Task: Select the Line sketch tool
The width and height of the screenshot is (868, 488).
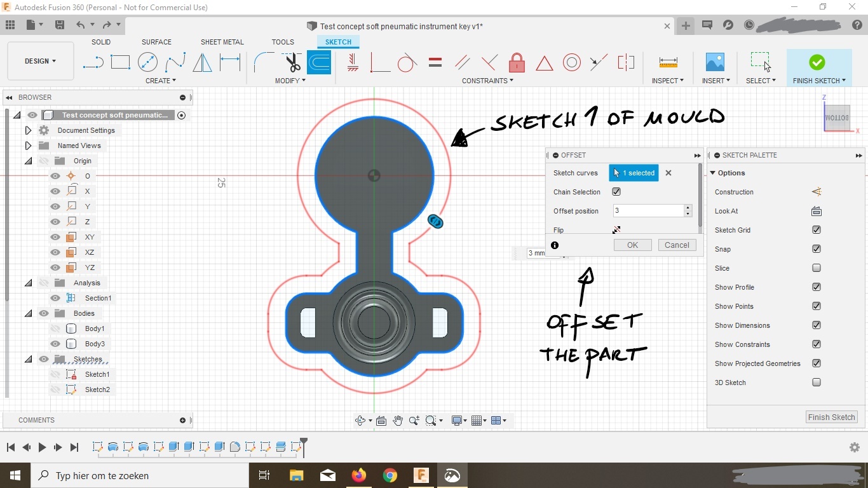Action: [x=93, y=62]
